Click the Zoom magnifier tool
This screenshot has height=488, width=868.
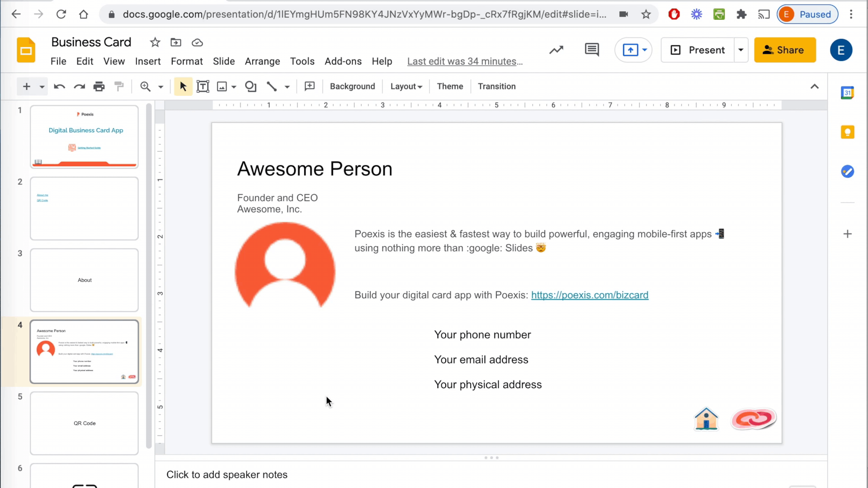[145, 86]
